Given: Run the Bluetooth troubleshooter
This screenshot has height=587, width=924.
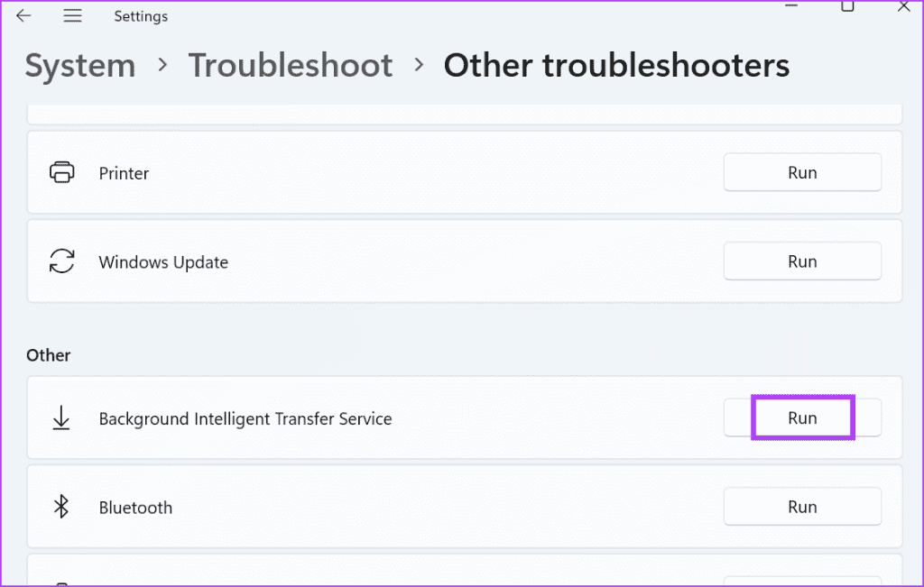Looking at the screenshot, I should [x=801, y=507].
